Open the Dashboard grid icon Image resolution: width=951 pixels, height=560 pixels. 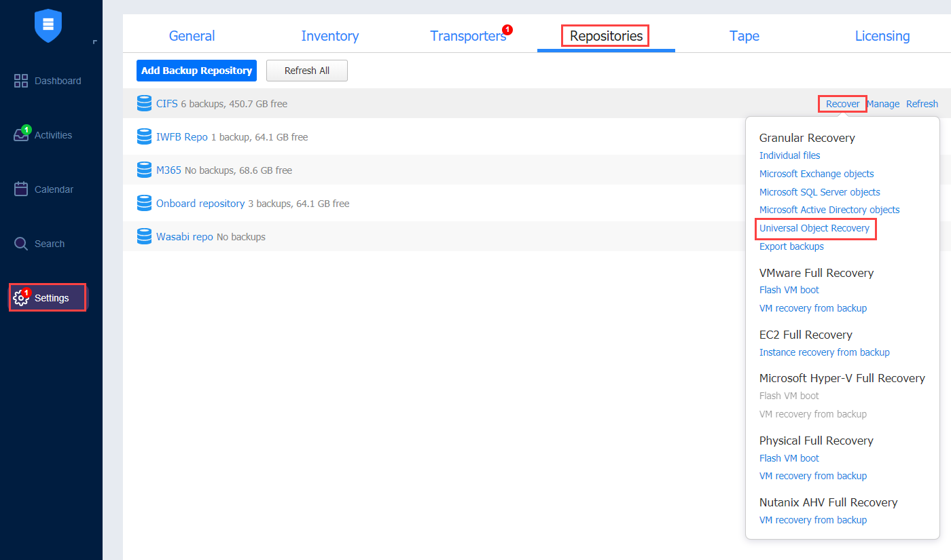pos(21,81)
